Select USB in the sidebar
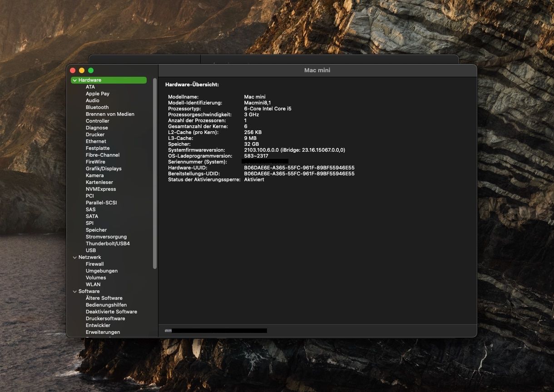The width and height of the screenshot is (554, 392). [x=91, y=250]
